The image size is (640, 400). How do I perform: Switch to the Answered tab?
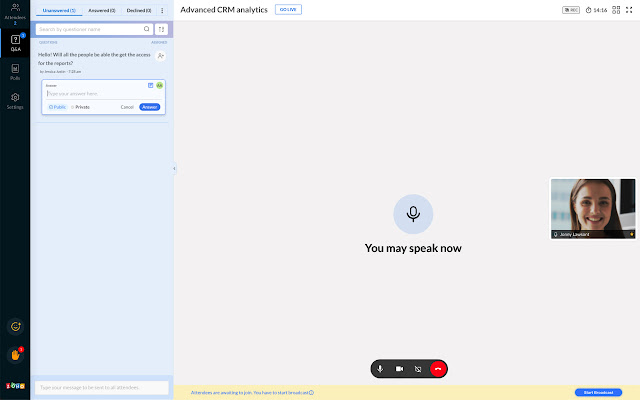(102, 10)
